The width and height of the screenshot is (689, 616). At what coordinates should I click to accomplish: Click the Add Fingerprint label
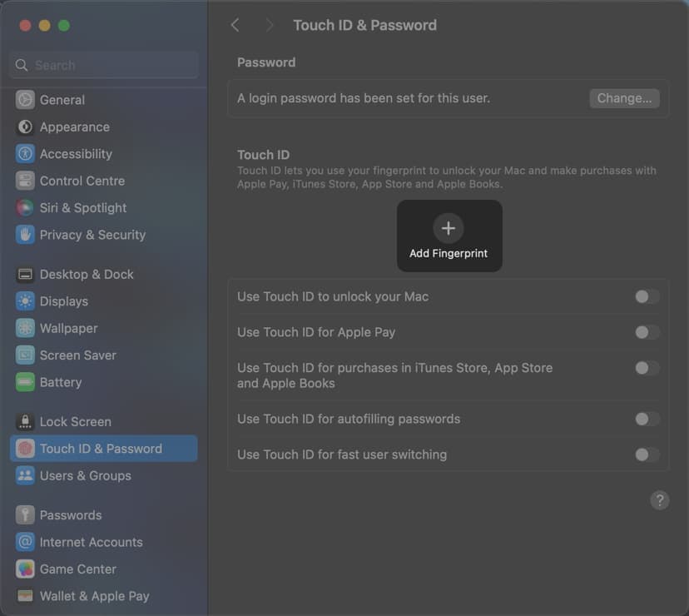click(449, 254)
